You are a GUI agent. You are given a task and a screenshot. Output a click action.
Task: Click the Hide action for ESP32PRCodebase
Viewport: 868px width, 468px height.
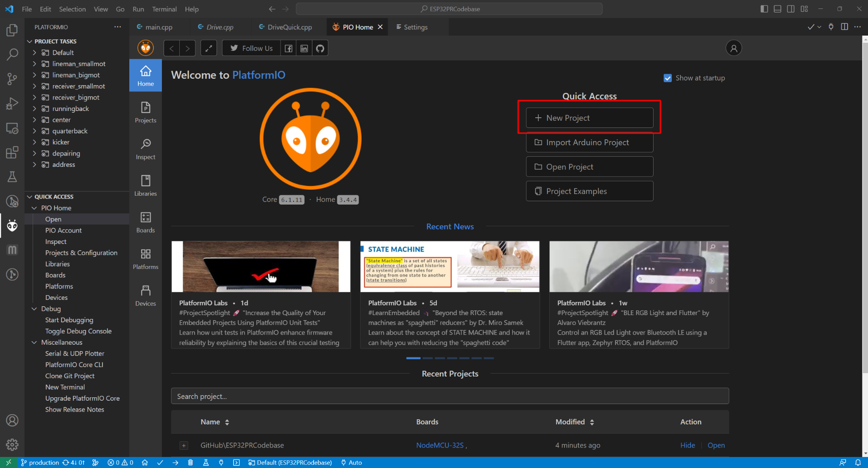(x=687, y=445)
